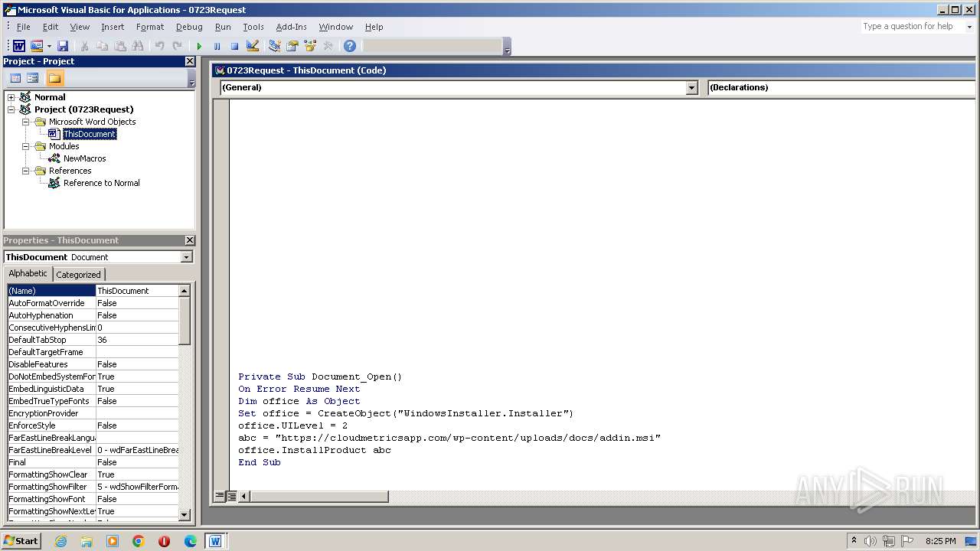This screenshot has height=551, width=980.
Task: Click the Paste toolbar icon
Action: (x=120, y=46)
